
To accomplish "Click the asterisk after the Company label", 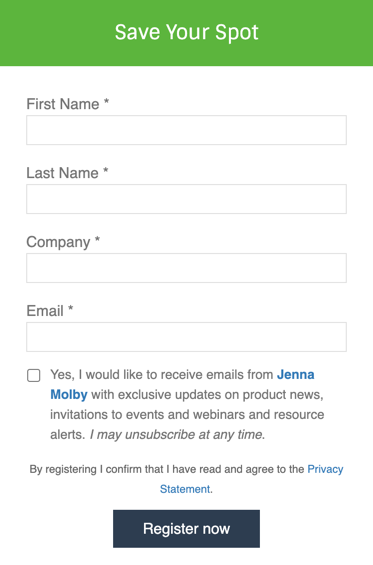I will [97, 239].
